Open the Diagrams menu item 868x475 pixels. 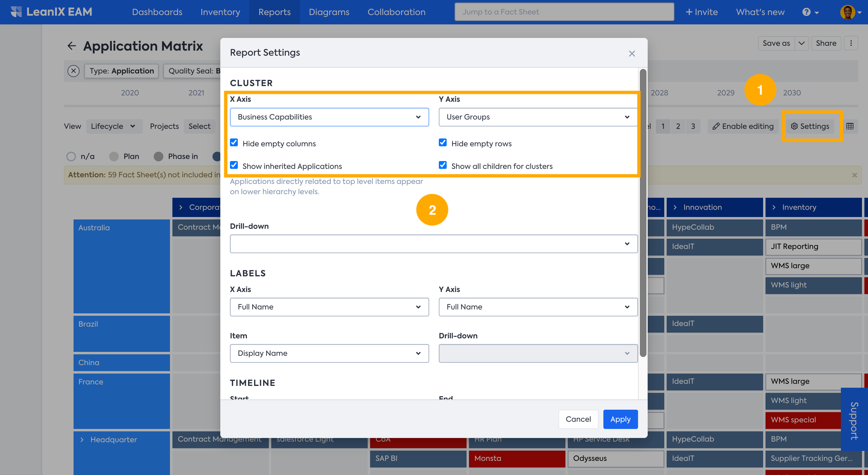tap(329, 12)
